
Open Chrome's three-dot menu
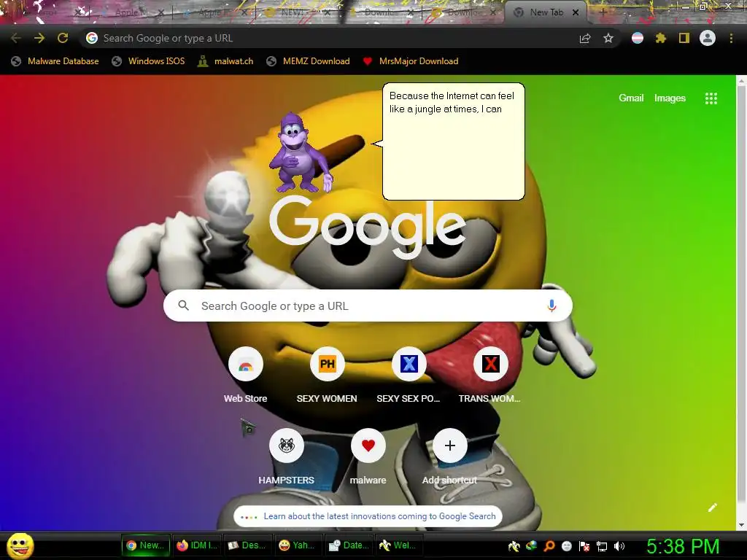[x=731, y=38]
